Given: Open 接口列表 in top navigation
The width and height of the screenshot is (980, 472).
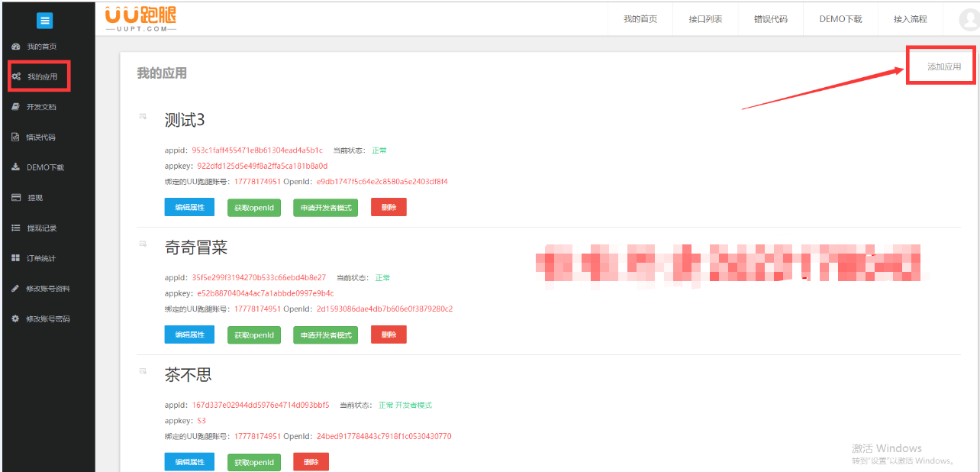Looking at the screenshot, I should (705, 19).
